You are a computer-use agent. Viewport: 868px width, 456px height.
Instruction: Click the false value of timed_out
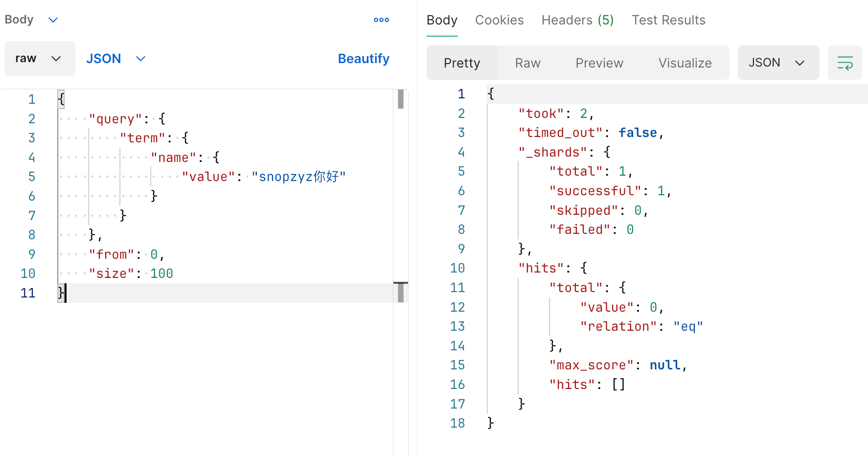click(638, 133)
